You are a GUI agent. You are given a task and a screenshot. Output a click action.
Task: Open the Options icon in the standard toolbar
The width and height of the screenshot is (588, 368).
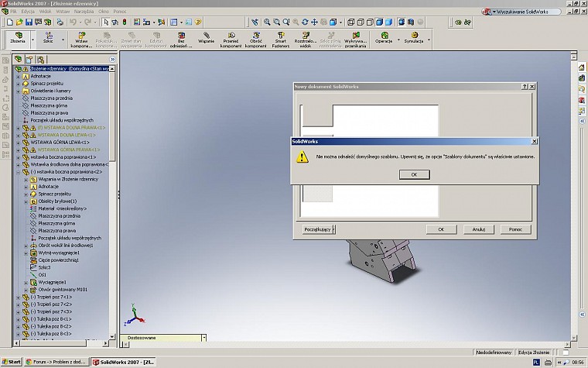click(189, 22)
